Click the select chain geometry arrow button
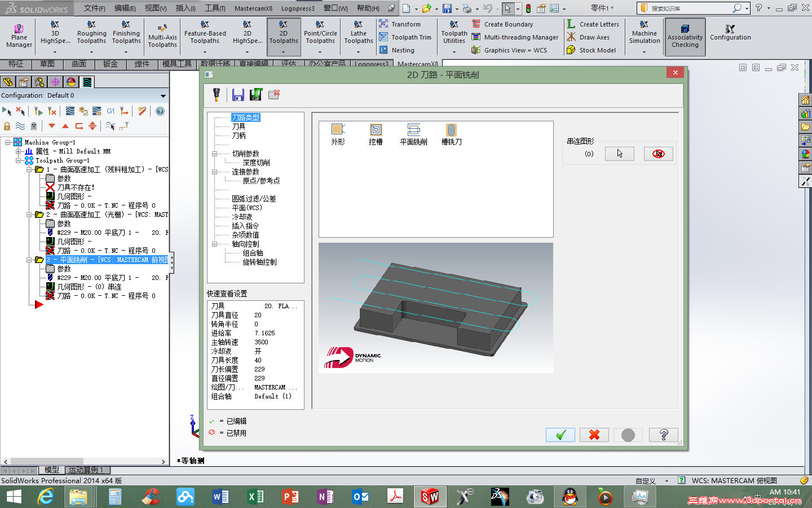This screenshot has width=812, height=508. [620, 154]
